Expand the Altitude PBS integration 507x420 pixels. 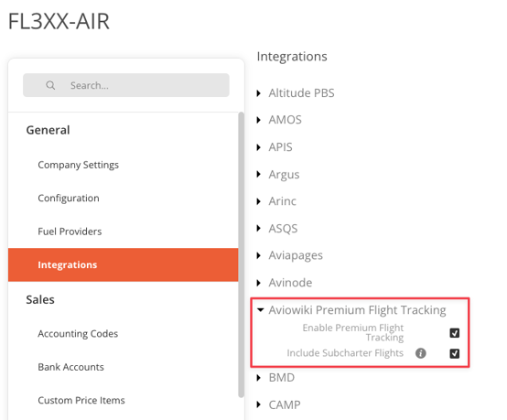[258, 93]
